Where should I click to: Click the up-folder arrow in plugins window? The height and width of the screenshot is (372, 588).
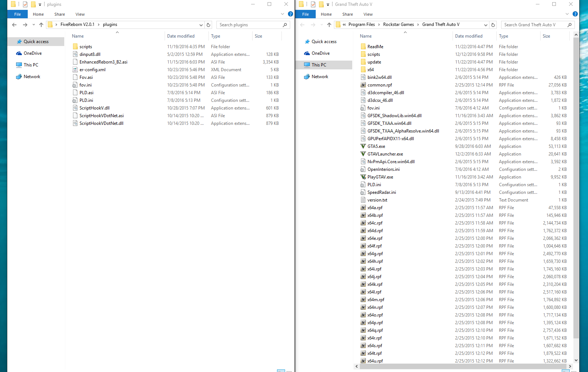[x=41, y=25]
